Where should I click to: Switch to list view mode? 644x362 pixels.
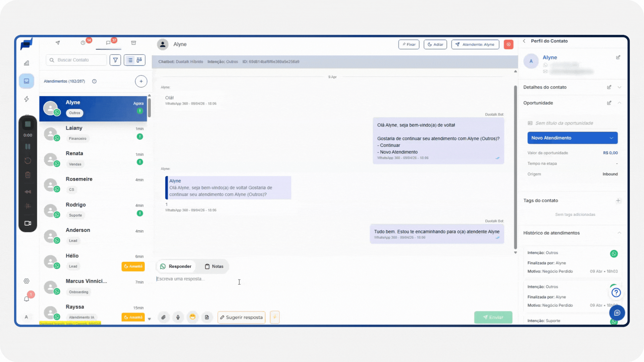tap(130, 60)
